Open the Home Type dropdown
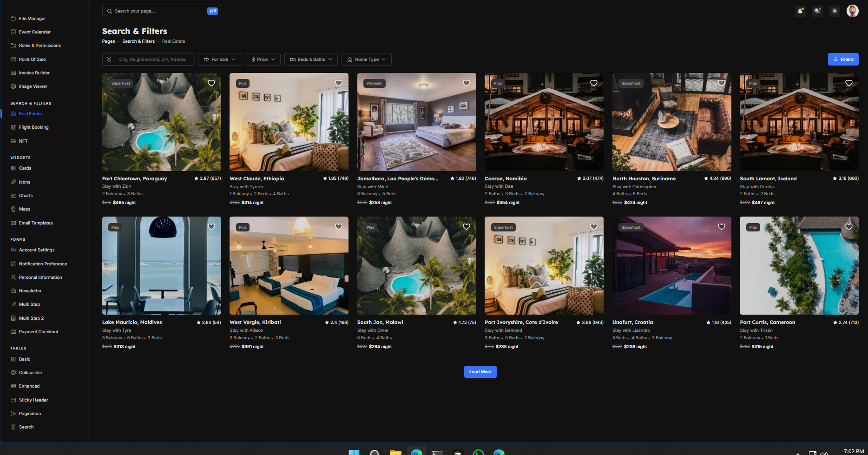The image size is (868, 455). 366,59
